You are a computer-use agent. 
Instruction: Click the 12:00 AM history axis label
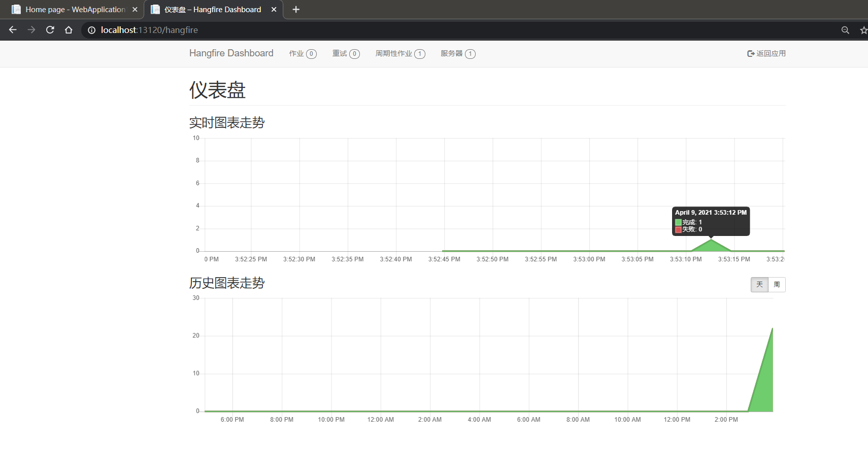coord(381,420)
